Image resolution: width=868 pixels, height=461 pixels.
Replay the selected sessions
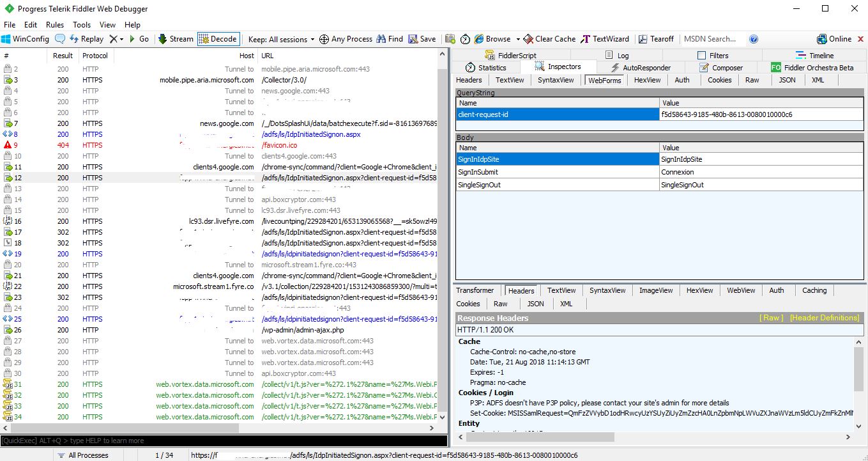point(86,39)
